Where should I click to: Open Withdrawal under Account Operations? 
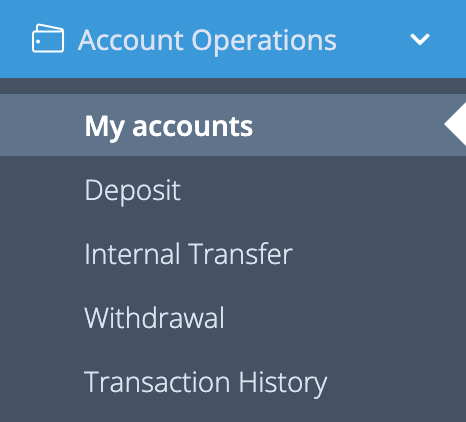pyautogui.click(x=154, y=318)
